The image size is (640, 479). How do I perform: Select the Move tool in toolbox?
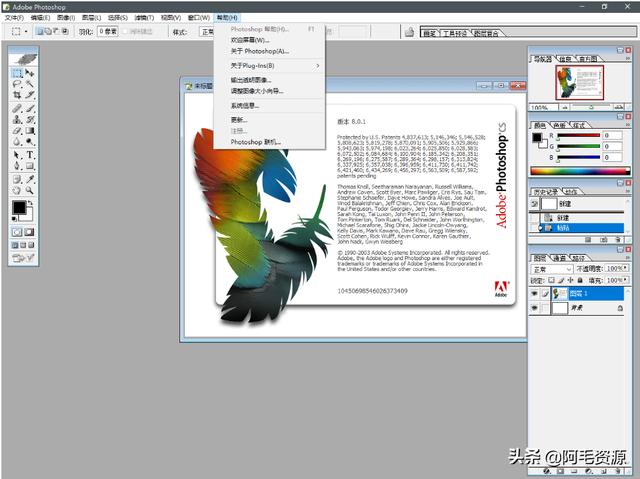pyautogui.click(x=30, y=73)
